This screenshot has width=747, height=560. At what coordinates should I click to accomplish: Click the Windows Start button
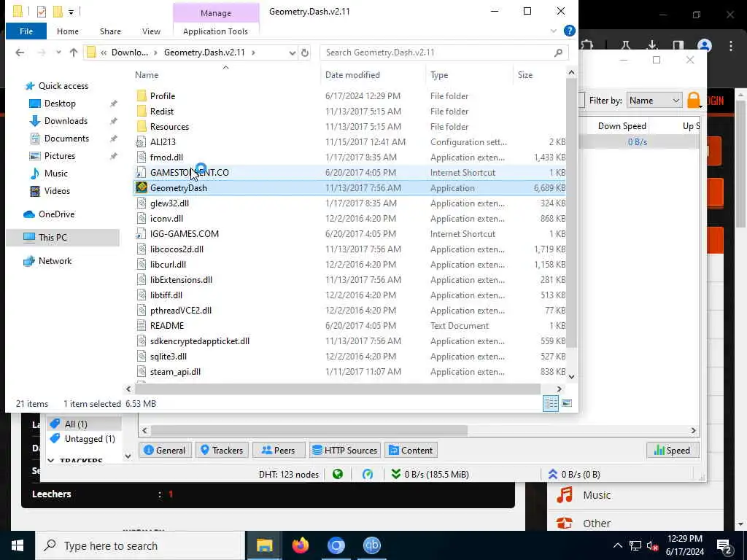[x=18, y=545]
